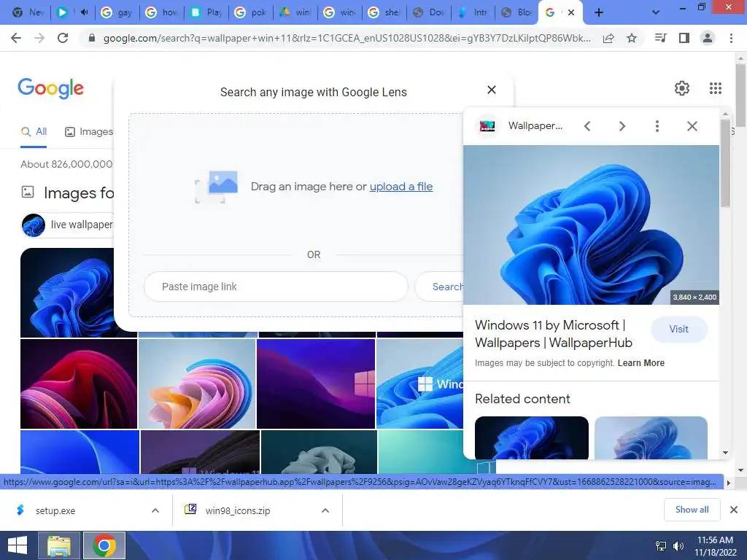Open the gray bloom on teal thumbnail
The height and width of the screenshot is (560, 747).
320,452
